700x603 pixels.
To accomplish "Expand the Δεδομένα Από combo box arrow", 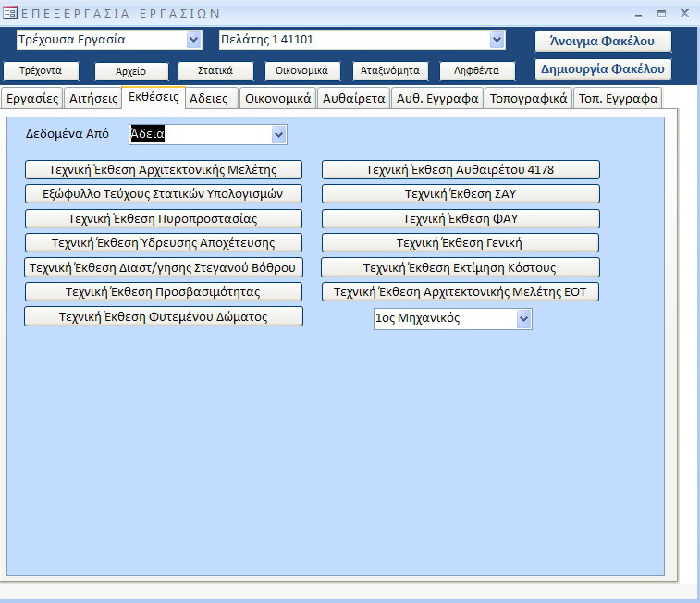I will [279, 135].
